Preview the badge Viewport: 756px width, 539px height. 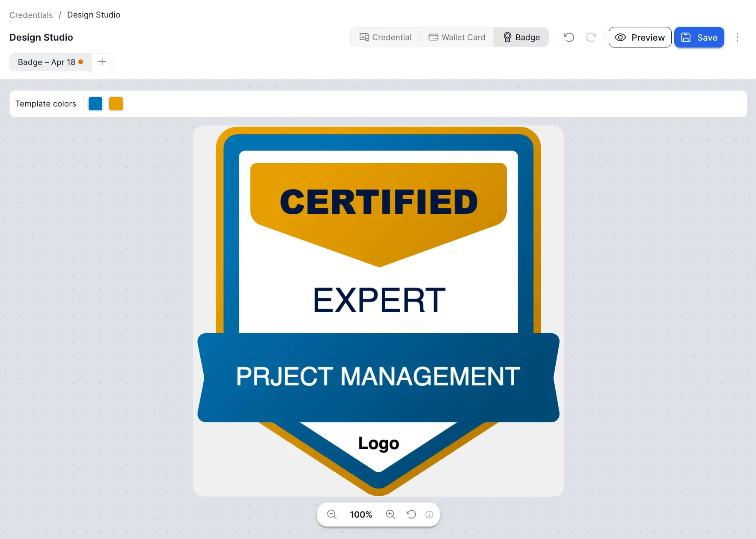tap(640, 37)
